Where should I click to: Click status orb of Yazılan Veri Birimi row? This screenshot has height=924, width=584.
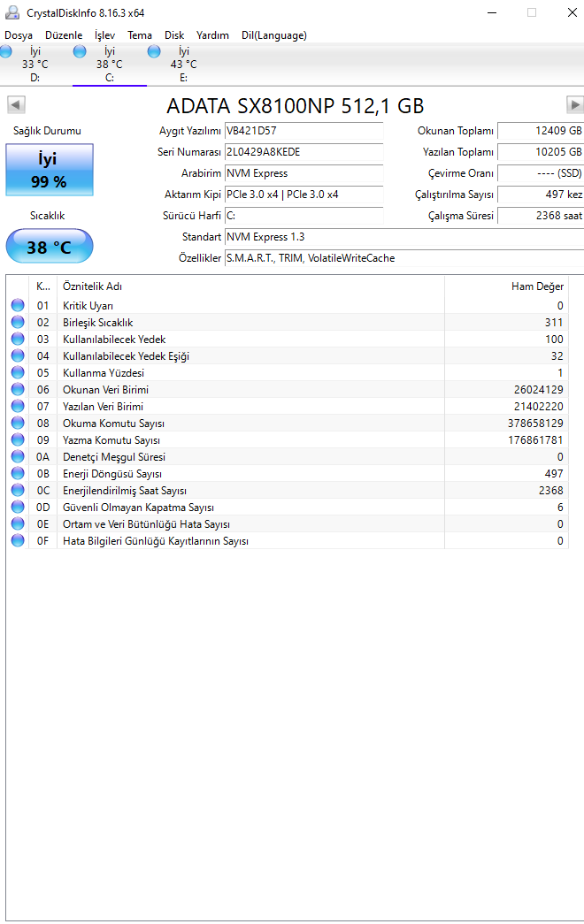coord(18,406)
